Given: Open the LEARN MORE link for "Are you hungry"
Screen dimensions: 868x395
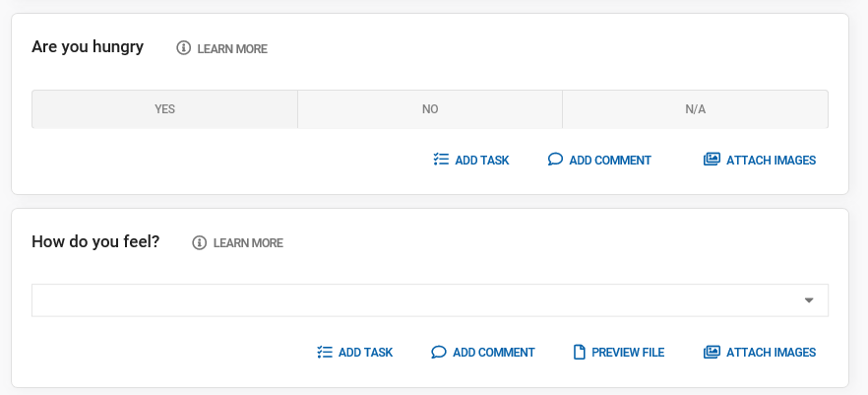Looking at the screenshot, I should [232, 48].
